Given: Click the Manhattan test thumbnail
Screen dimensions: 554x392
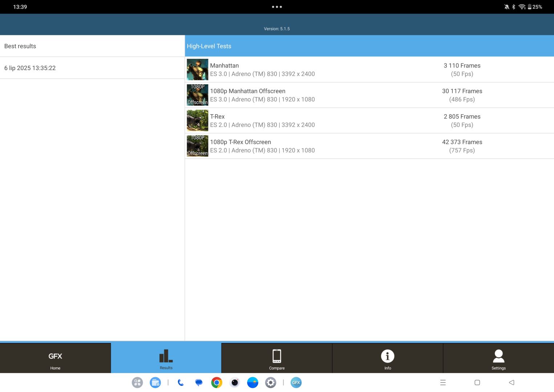Looking at the screenshot, I should pos(197,69).
